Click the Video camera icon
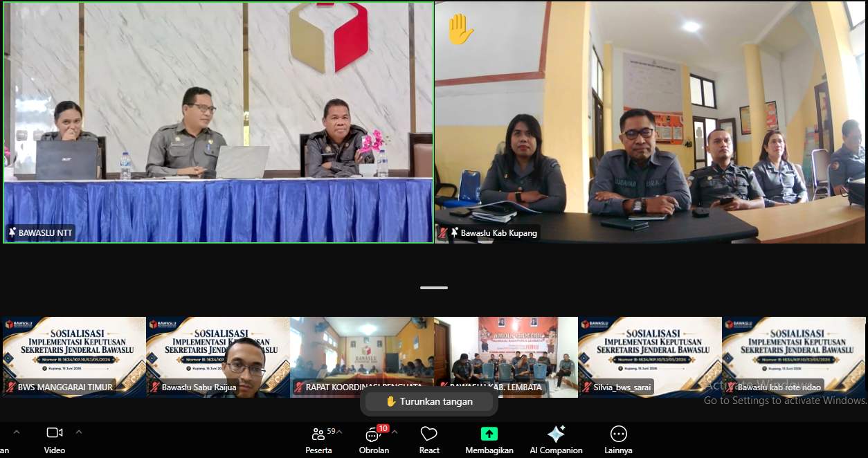Viewport: 868px width, 458px height. pyautogui.click(x=55, y=433)
